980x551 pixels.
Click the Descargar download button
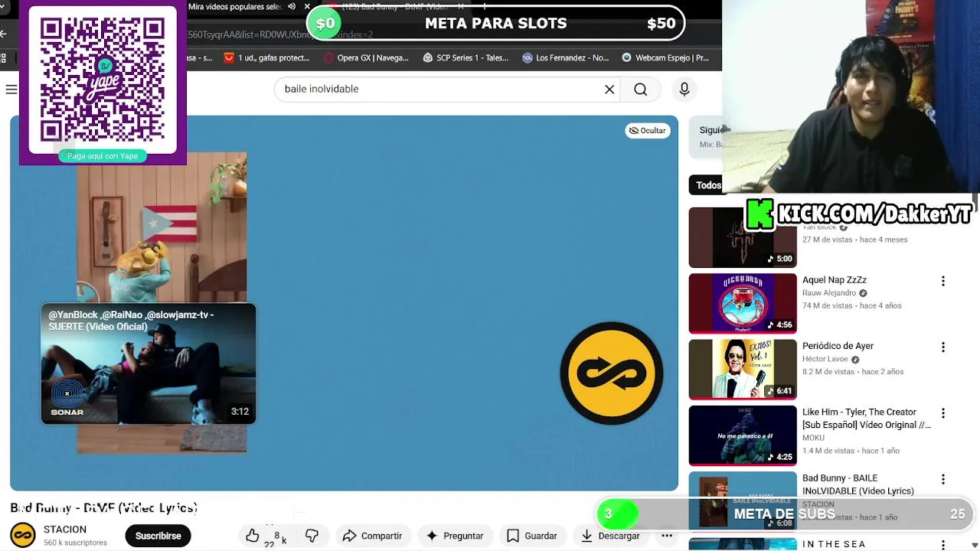(610, 536)
